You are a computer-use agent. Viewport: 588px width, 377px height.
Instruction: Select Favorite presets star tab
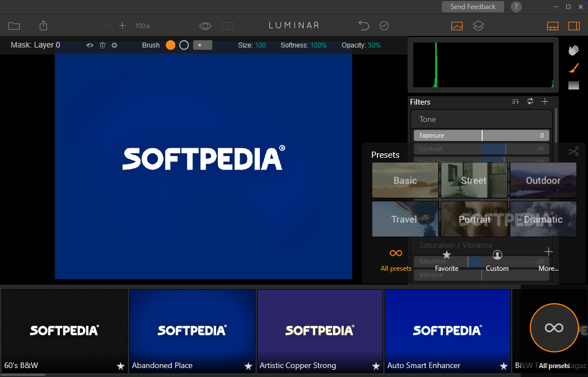[447, 261]
